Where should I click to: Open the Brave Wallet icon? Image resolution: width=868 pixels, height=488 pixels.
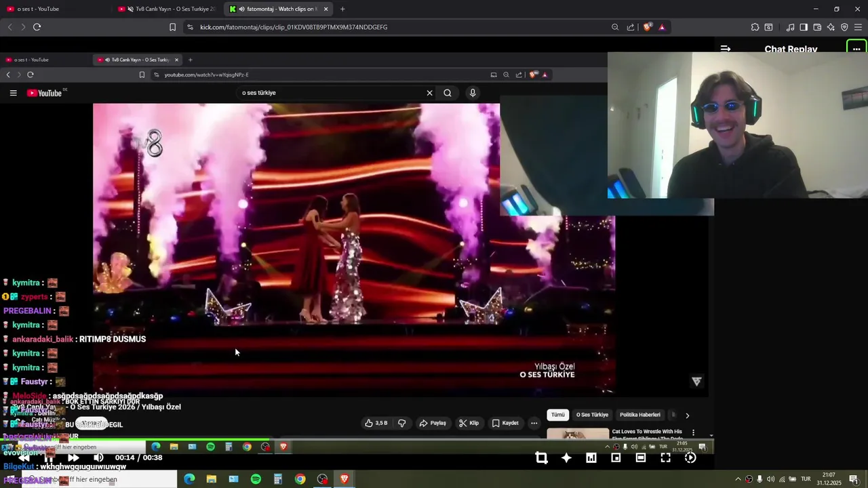(817, 27)
